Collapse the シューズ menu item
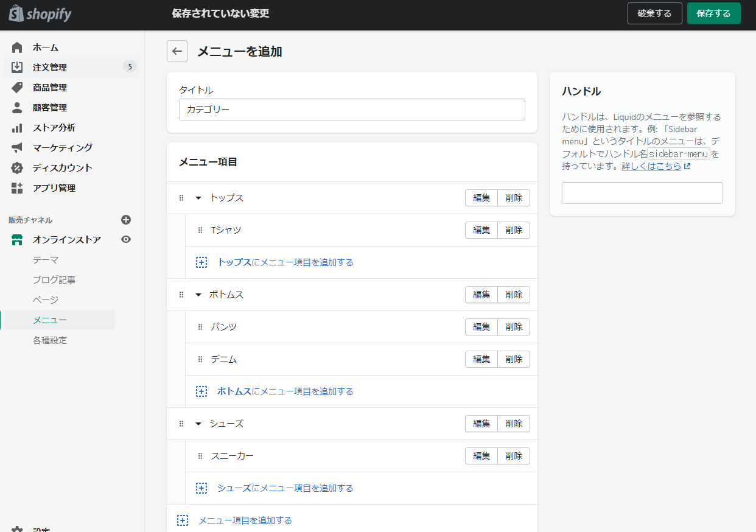 tap(198, 424)
